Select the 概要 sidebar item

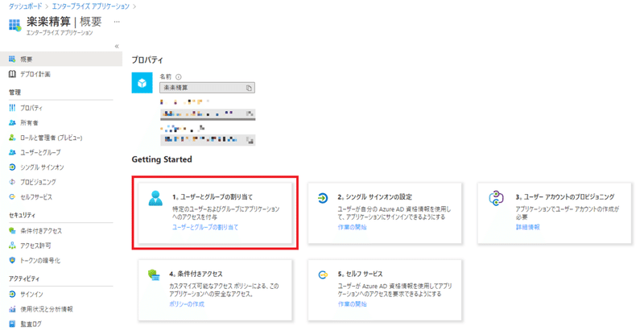point(61,59)
